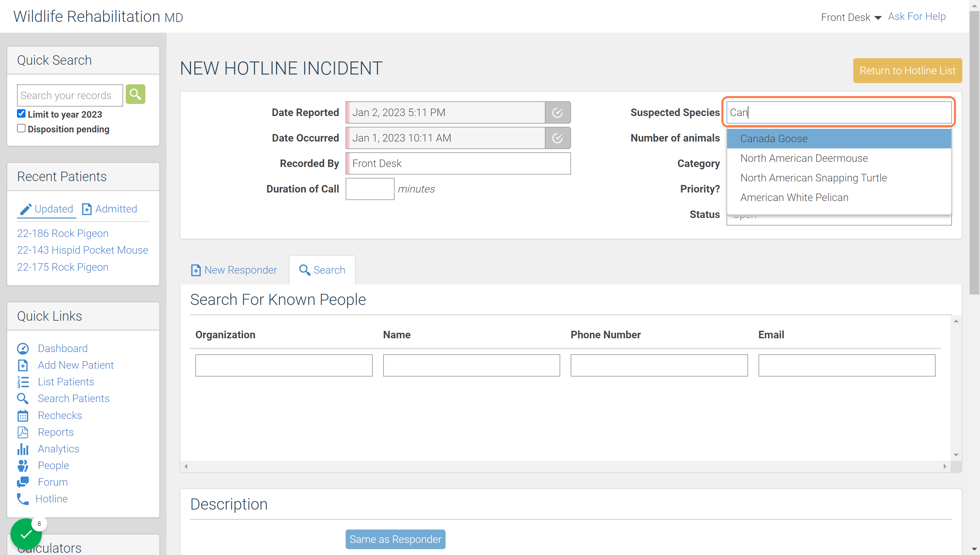The height and width of the screenshot is (555, 980).
Task: Switch to Admitted recent patients tab
Action: pos(110,209)
